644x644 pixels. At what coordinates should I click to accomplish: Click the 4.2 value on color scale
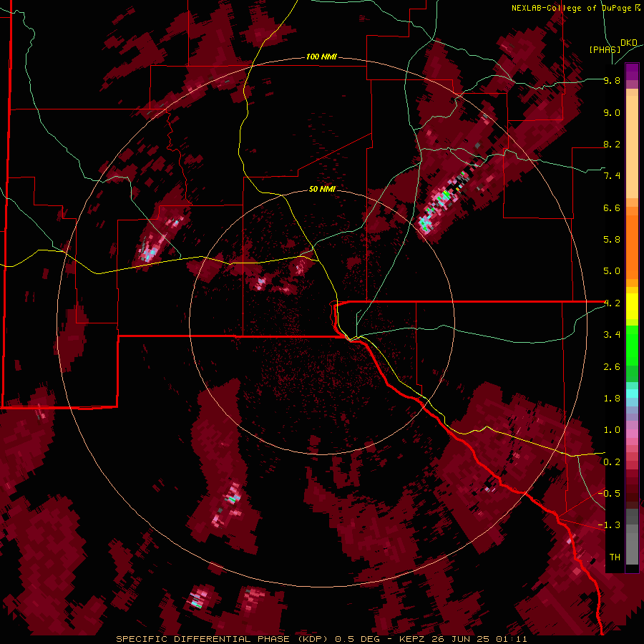[x=612, y=303]
